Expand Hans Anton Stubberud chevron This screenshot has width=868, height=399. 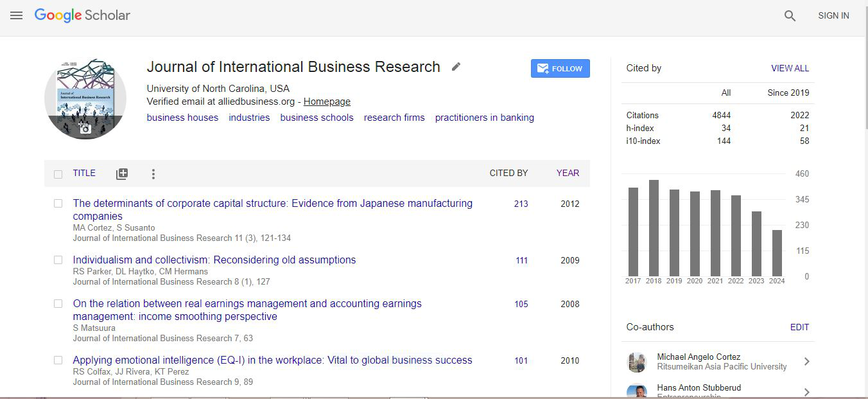coord(806,392)
